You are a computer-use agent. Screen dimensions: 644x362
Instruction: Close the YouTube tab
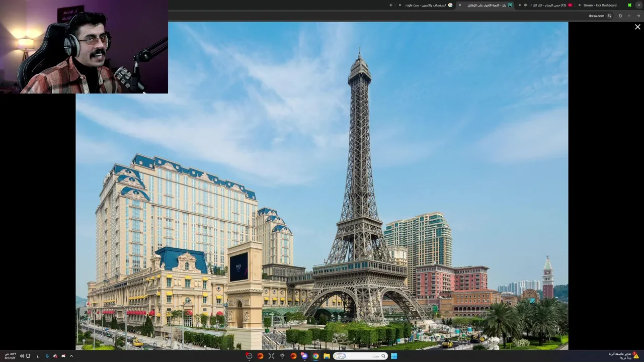pyautogui.click(x=520, y=5)
